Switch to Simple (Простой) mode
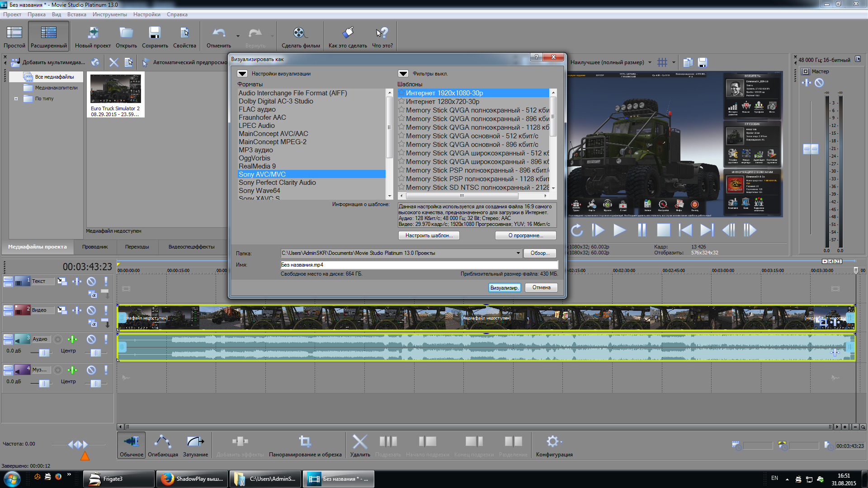This screenshot has width=868, height=488. tap(14, 37)
